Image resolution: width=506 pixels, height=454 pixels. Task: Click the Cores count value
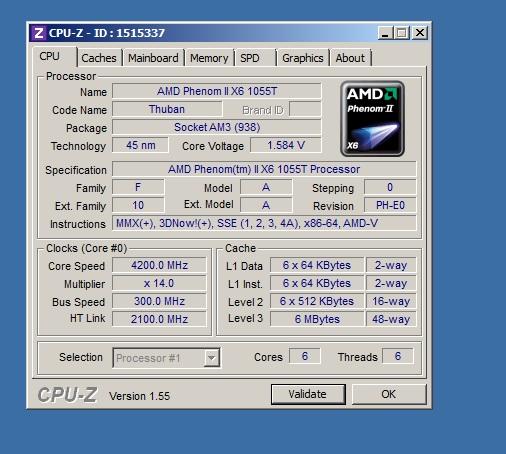[305, 356]
